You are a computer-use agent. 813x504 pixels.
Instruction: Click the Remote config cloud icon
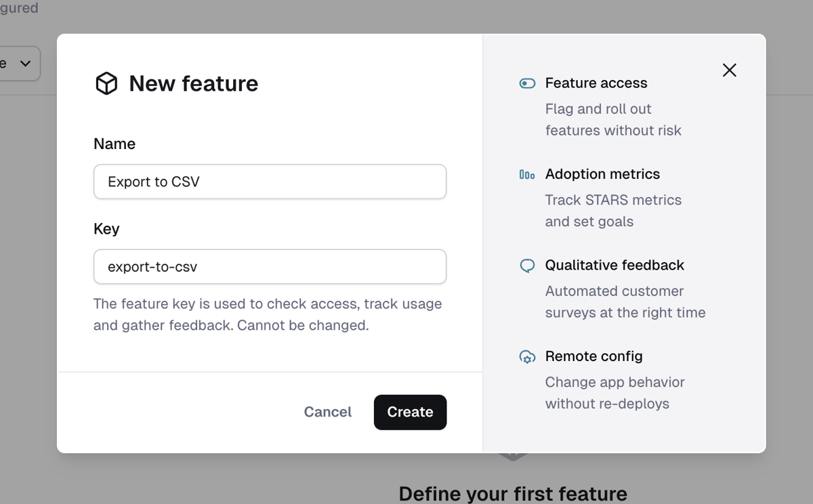[x=527, y=356]
